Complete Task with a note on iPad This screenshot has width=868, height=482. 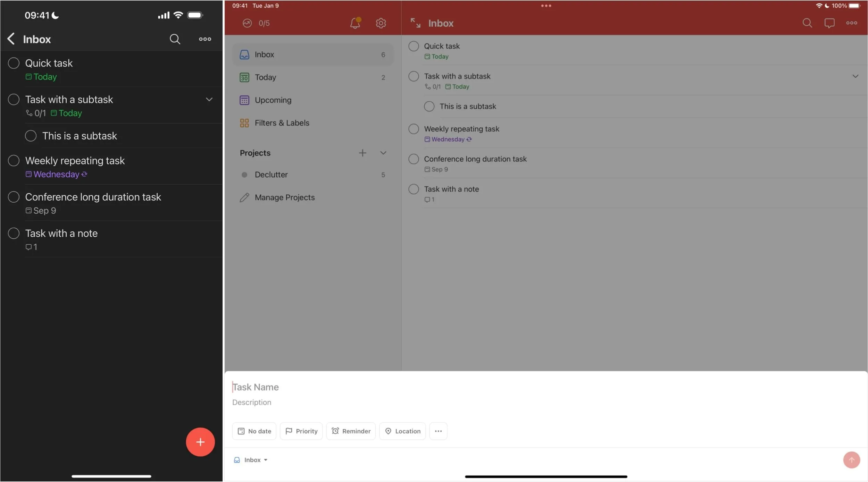pyautogui.click(x=414, y=189)
